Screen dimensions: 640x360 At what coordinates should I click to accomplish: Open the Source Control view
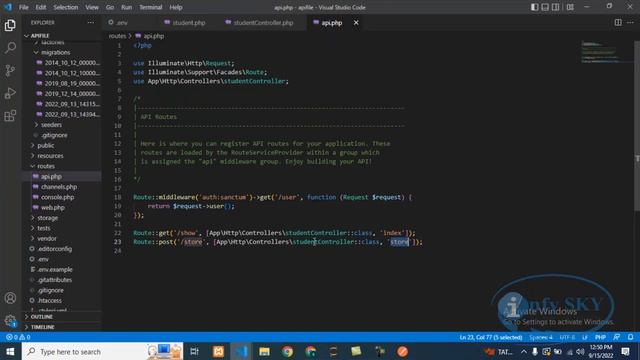tap(10, 70)
